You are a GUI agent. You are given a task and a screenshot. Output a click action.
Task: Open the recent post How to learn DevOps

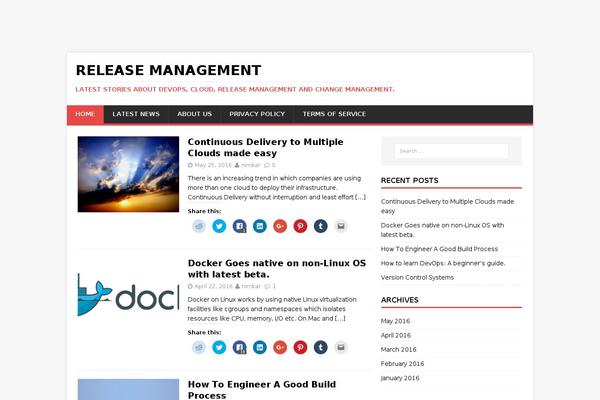pyautogui.click(x=443, y=263)
